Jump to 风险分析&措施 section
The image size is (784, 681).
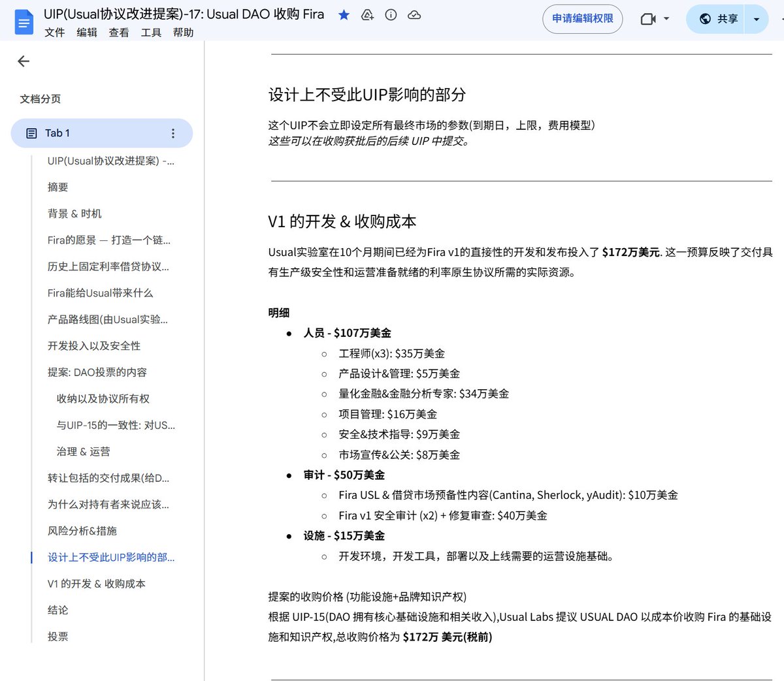pos(82,531)
